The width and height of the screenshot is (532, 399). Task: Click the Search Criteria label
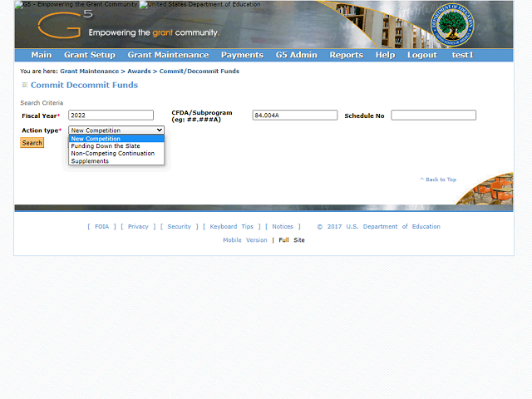[x=42, y=103]
